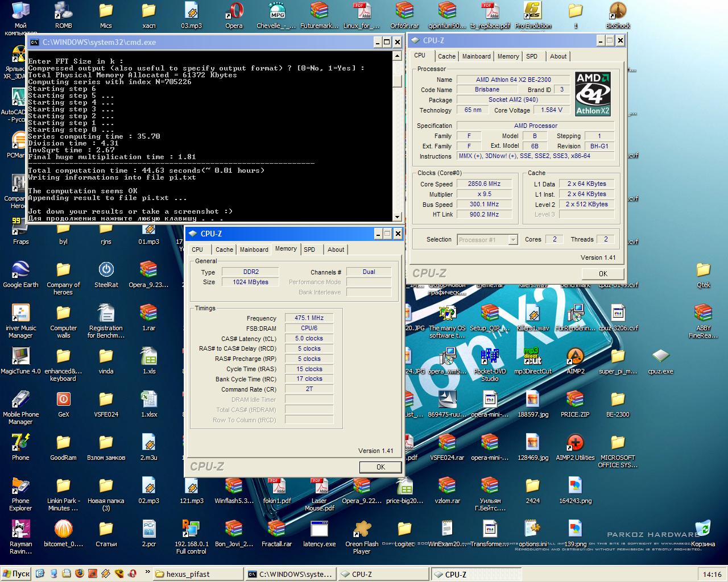Open ABBYY FineReader desktop icon

point(703,321)
